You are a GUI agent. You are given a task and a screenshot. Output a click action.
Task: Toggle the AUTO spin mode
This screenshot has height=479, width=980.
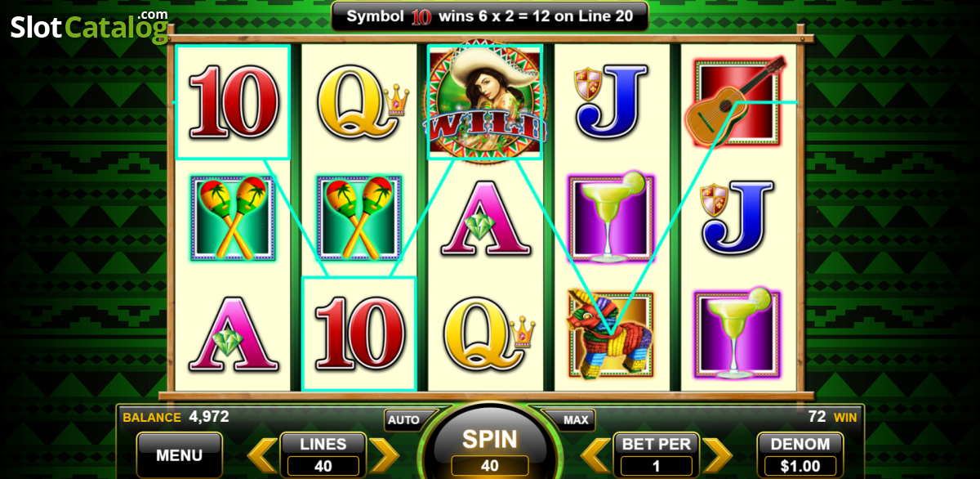point(403,420)
